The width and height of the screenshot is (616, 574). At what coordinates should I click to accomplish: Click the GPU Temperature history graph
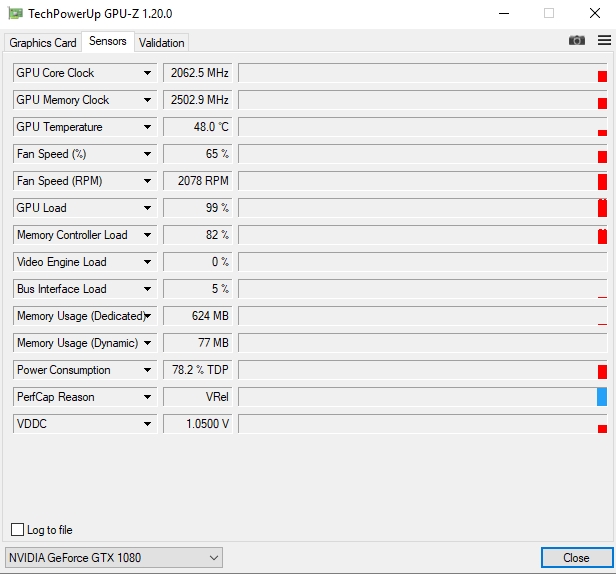(x=423, y=127)
